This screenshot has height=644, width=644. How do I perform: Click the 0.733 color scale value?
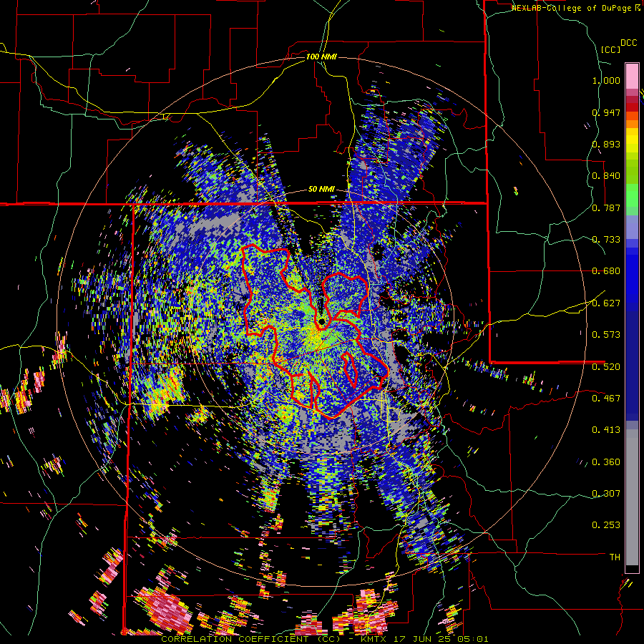(606, 240)
